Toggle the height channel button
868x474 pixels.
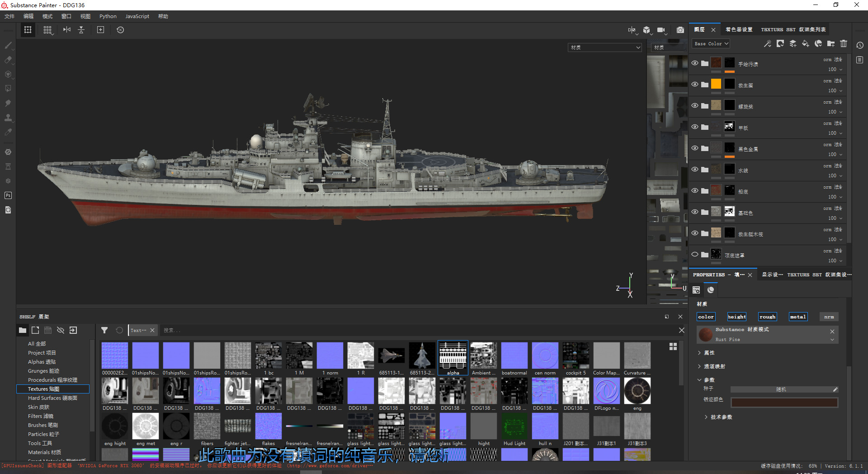[737, 317]
